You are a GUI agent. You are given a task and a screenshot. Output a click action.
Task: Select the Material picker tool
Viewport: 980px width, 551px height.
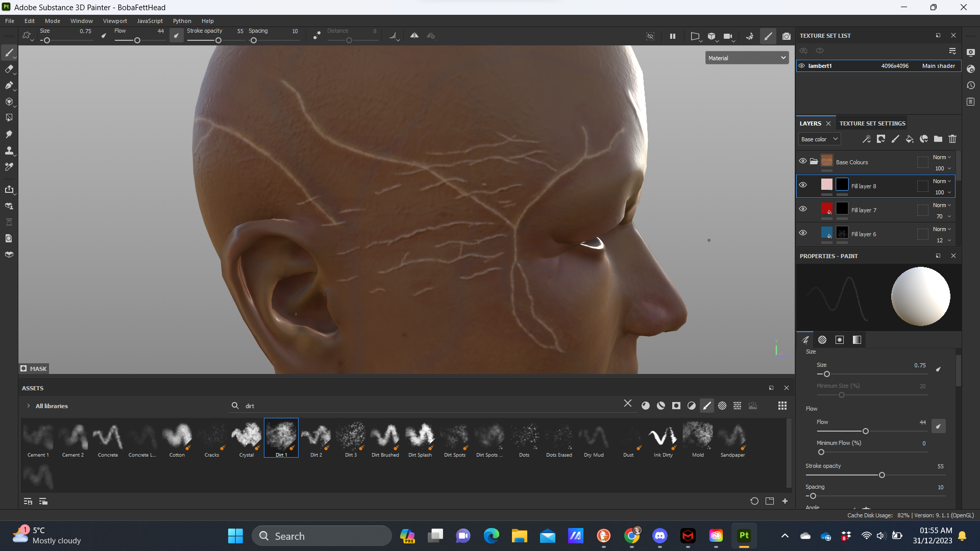tap(9, 167)
